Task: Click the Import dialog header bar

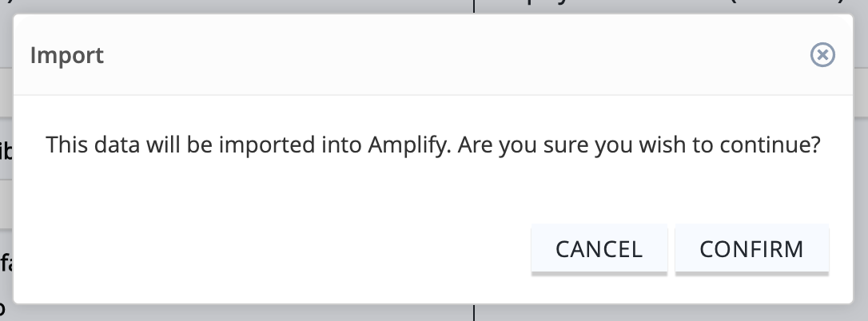Action: coord(433,55)
